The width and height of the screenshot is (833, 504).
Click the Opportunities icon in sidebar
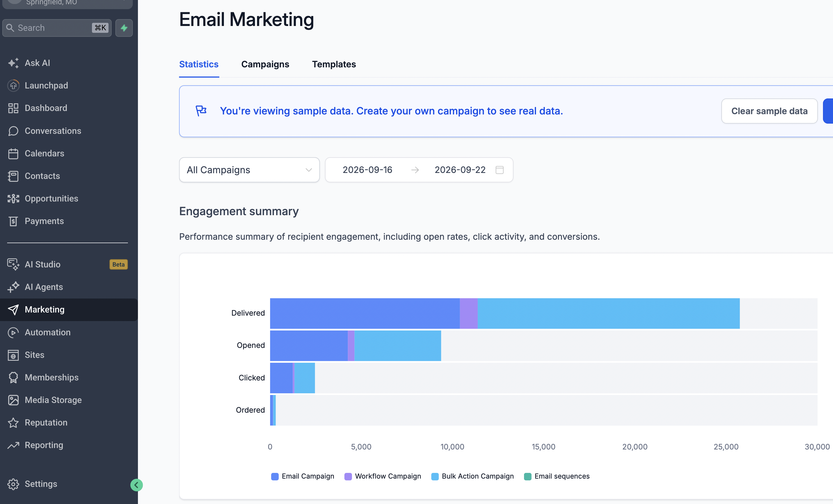click(x=13, y=199)
